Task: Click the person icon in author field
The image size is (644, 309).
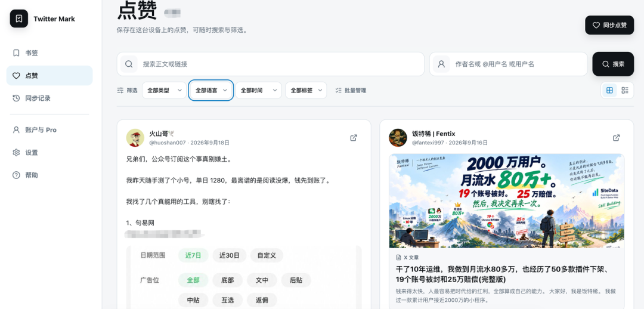Action: click(x=441, y=64)
